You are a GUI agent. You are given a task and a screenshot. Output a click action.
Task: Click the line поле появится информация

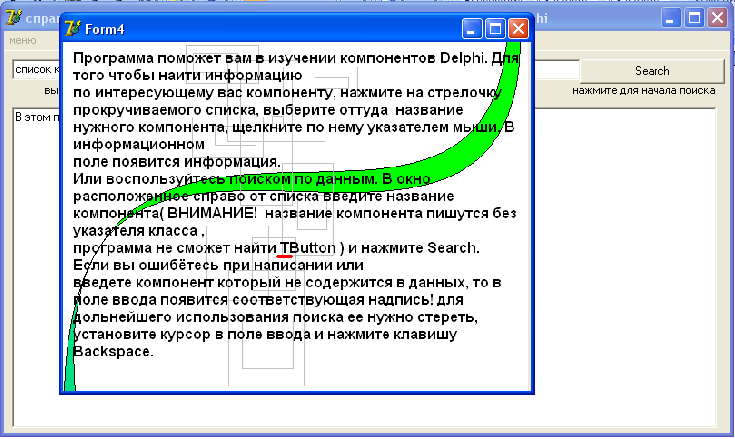177,162
